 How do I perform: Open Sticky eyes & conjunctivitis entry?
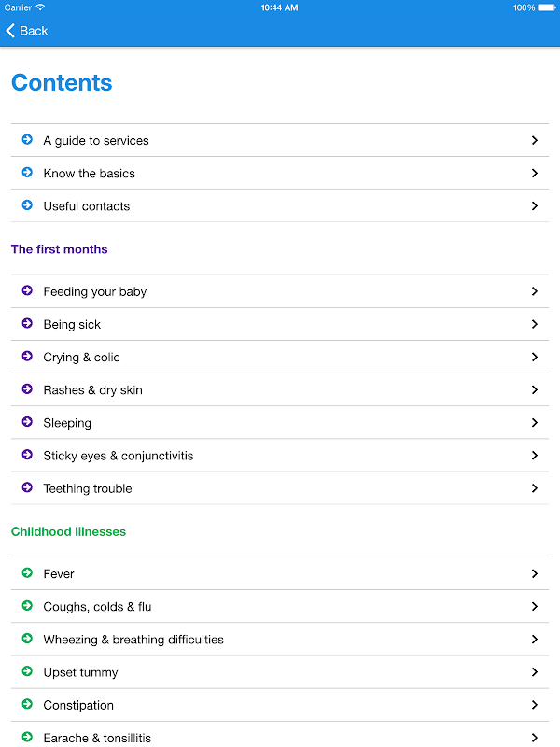click(x=119, y=456)
